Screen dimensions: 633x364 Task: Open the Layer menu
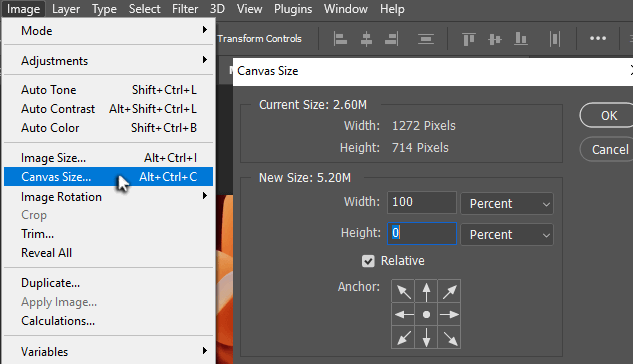point(66,9)
